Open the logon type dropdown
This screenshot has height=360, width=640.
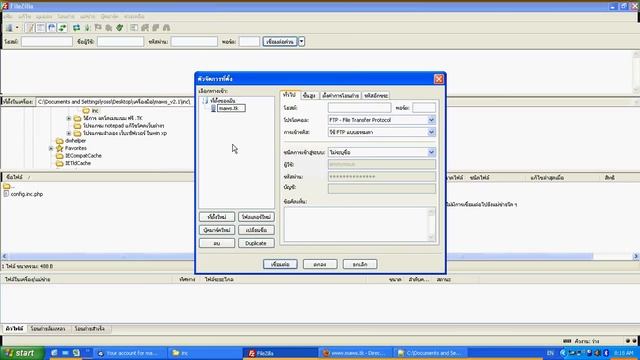(x=382, y=152)
